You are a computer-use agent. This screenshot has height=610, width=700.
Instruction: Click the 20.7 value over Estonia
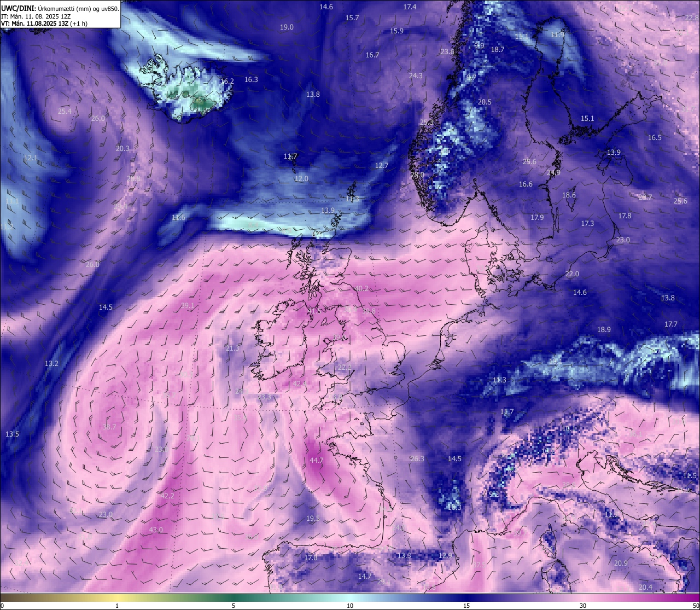[645, 197]
